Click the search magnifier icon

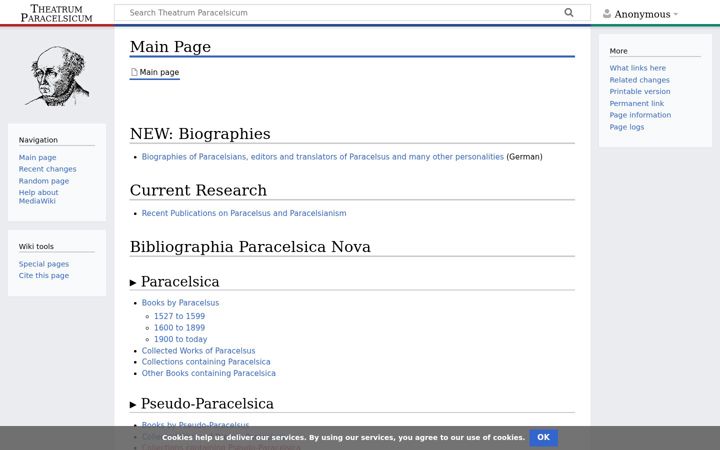click(568, 12)
